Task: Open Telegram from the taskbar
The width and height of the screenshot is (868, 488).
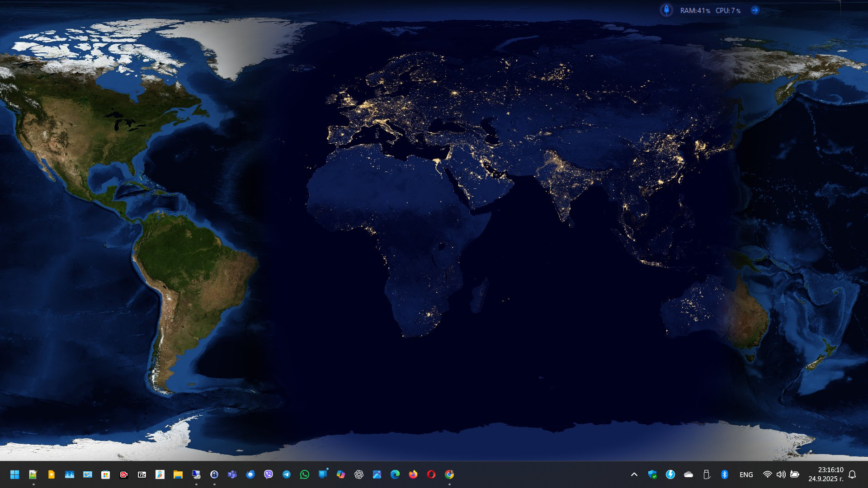Action: point(287,474)
